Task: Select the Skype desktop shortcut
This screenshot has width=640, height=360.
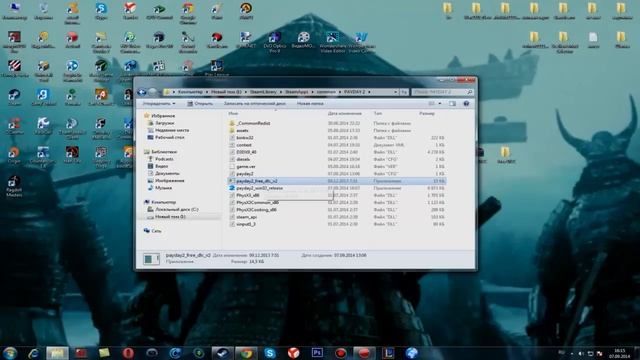Action: 101,11
